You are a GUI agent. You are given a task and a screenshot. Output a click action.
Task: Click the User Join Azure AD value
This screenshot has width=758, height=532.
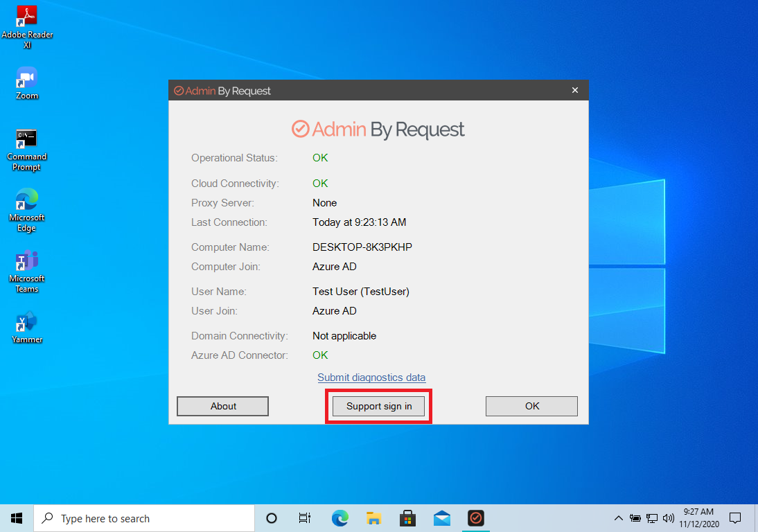tap(335, 311)
